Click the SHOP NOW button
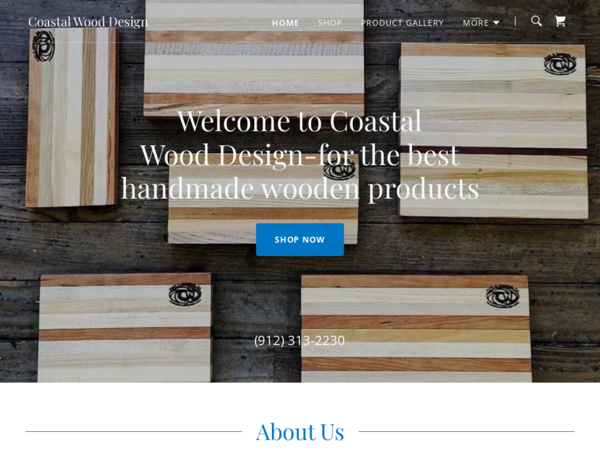The height and width of the screenshot is (450, 600). tap(300, 240)
